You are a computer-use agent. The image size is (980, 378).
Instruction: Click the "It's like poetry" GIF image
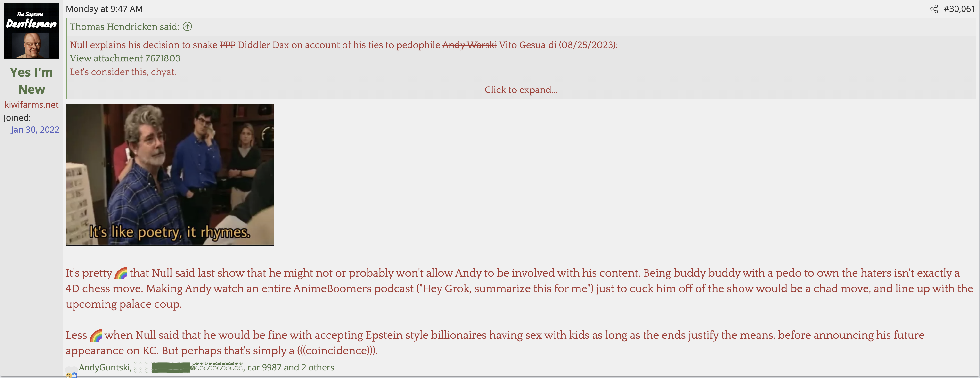[170, 175]
